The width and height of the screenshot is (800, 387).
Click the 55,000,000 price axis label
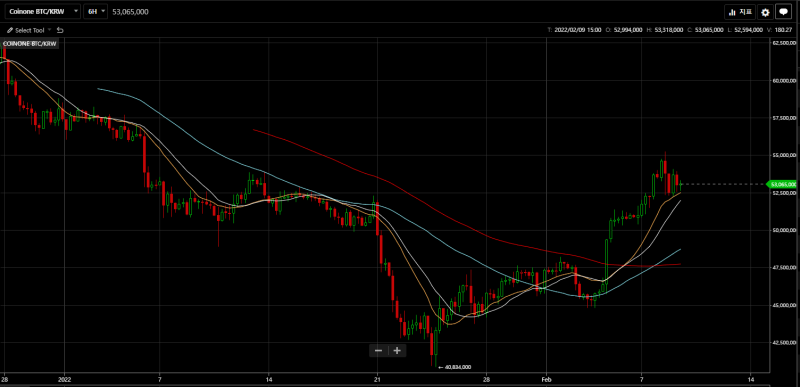click(784, 156)
